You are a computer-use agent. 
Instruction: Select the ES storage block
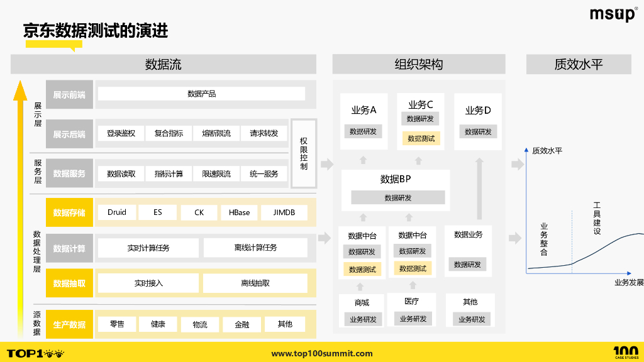pyautogui.click(x=157, y=212)
